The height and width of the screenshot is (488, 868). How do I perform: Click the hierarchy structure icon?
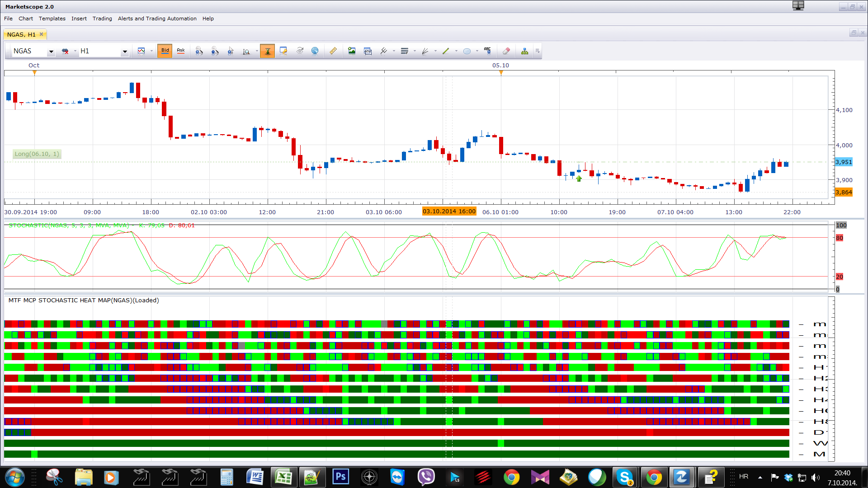tap(524, 51)
